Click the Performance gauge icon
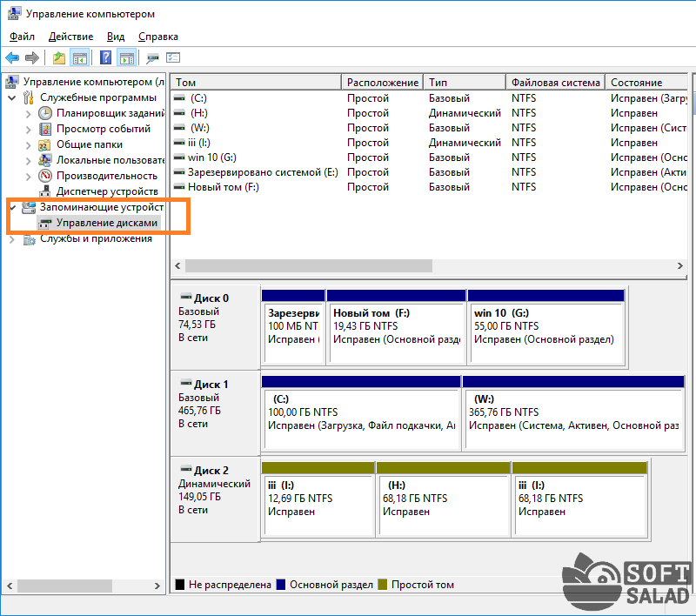Image resolution: width=696 pixels, height=616 pixels. click(x=45, y=176)
